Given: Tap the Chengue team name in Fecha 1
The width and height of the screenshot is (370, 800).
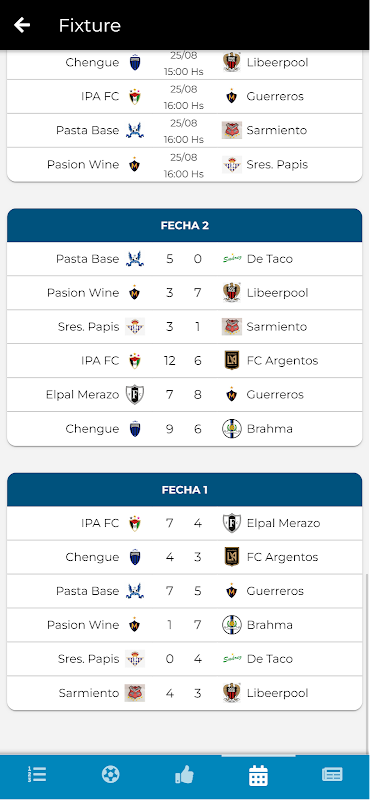Looking at the screenshot, I should pyautogui.click(x=92, y=557).
